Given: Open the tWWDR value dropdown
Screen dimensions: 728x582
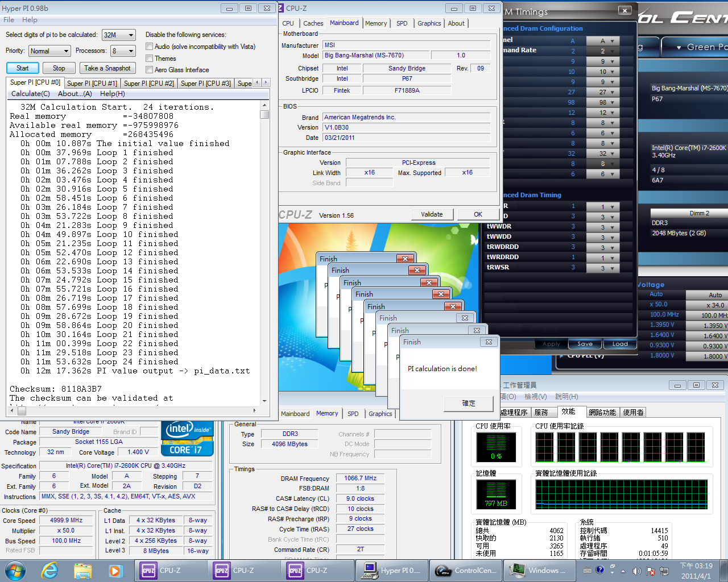Looking at the screenshot, I should pyautogui.click(x=603, y=227).
